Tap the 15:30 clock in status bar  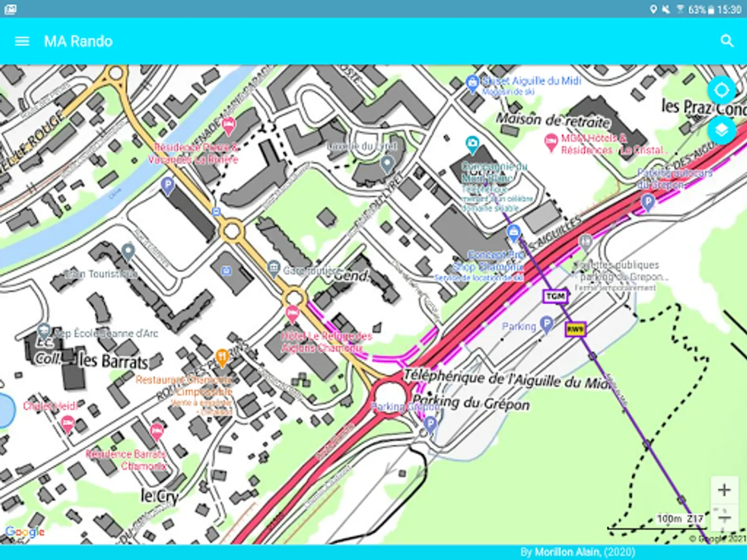point(729,9)
